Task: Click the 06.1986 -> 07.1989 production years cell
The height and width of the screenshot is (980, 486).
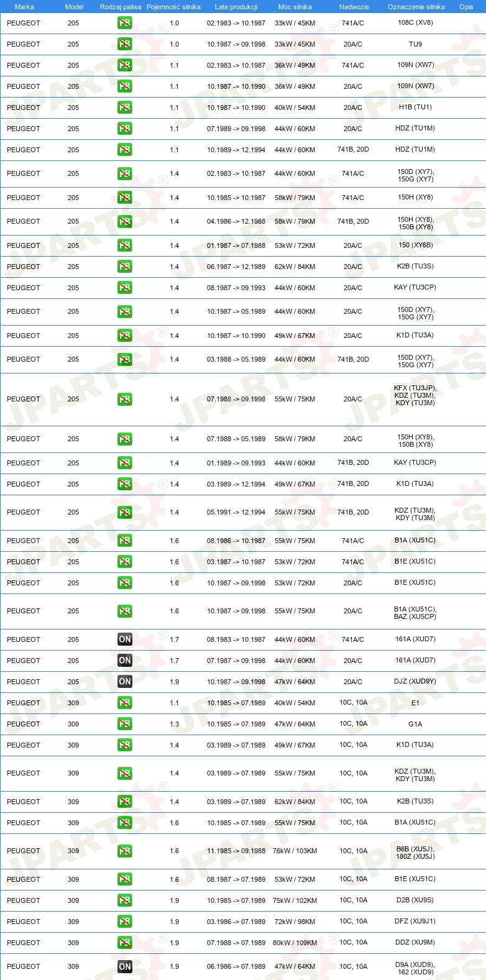Action: [x=236, y=966]
